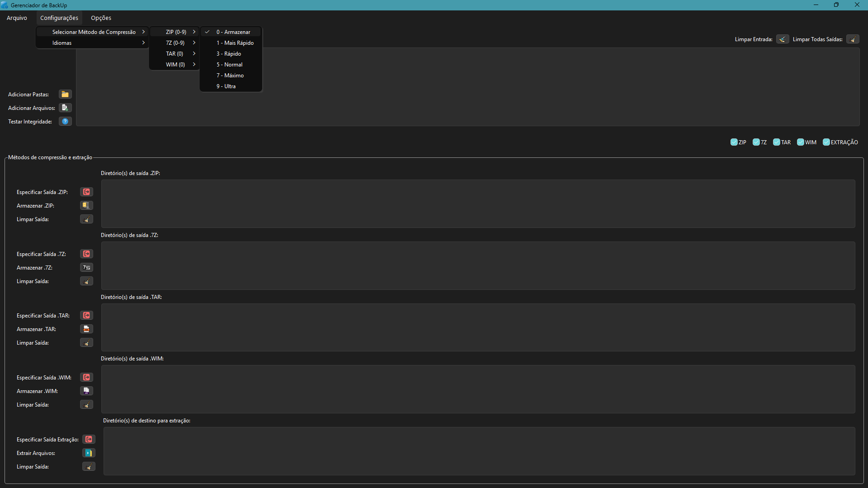The image size is (868, 488).
Task: Click the Limpar Todas Saídas broom icon
Action: coord(853,39)
